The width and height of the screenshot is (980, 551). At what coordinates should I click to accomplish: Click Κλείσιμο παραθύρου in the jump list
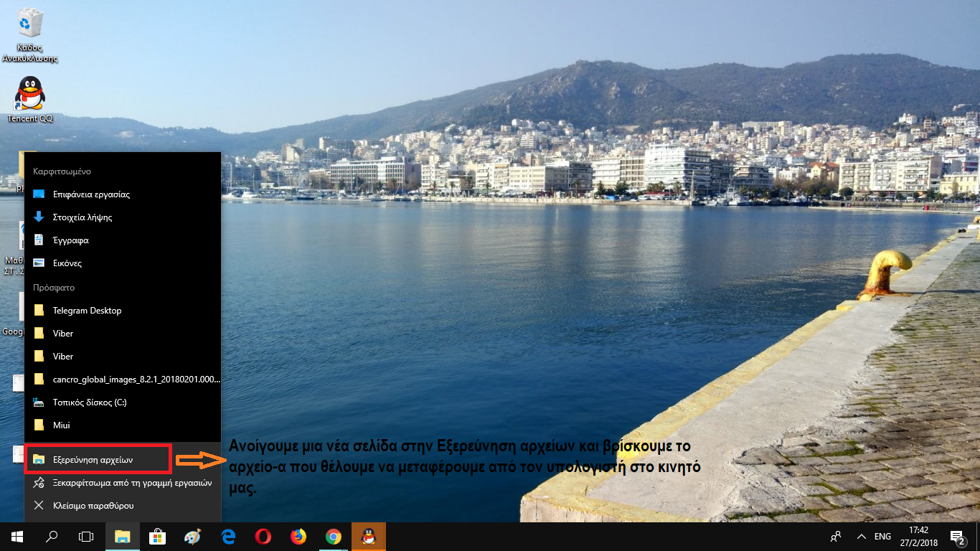[93, 506]
